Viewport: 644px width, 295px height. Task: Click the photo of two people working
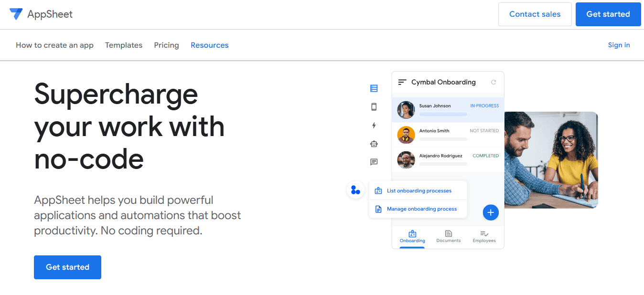(x=551, y=160)
